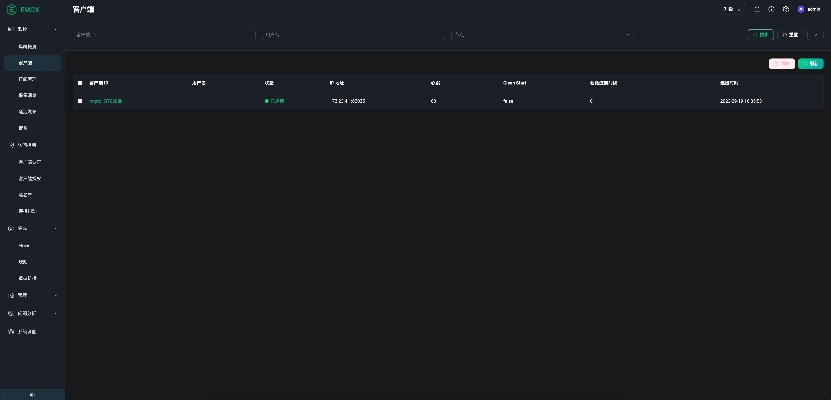
Task: Open the green client ID link
Action: click(106, 101)
